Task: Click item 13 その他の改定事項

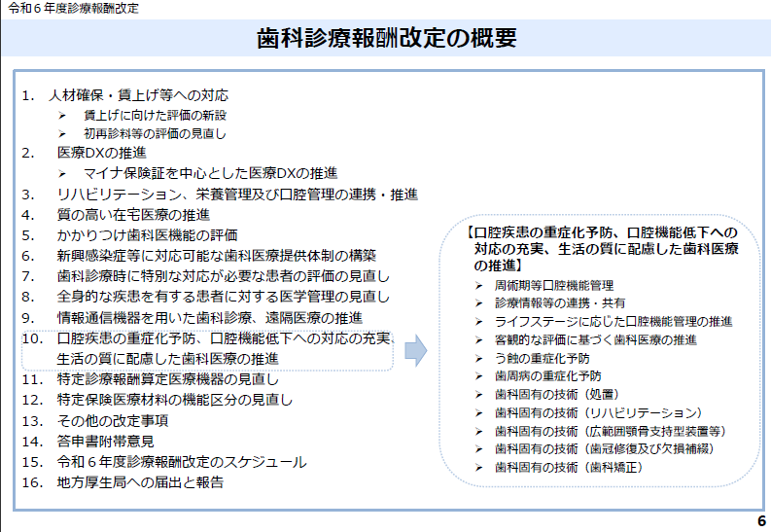Action: click(112, 420)
